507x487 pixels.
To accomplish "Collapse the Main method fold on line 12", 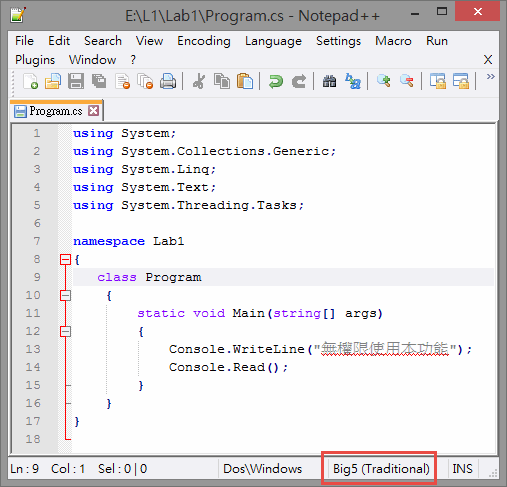I will pyautogui.click(x=65, y=331).
